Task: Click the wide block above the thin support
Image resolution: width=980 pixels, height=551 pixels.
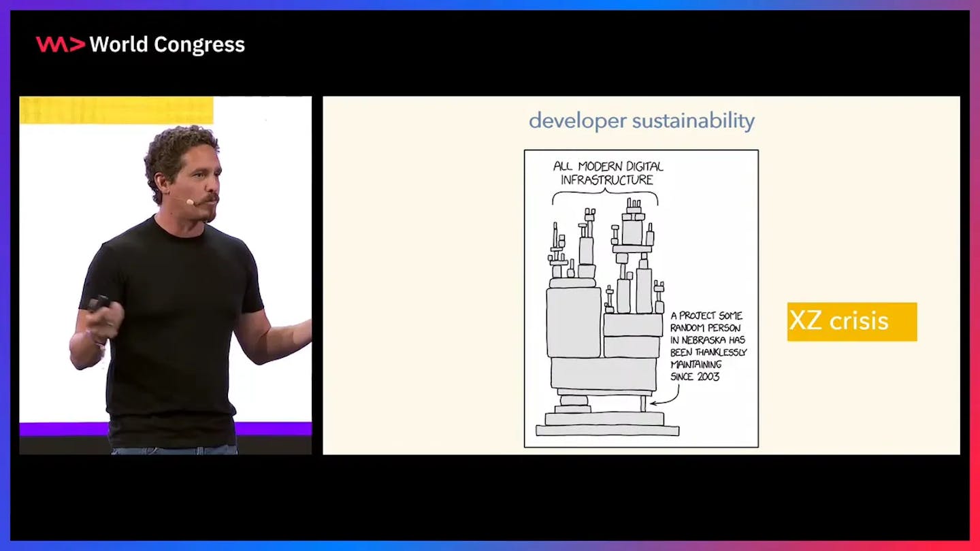Action: pyautogui.click(x=604, y=373)
